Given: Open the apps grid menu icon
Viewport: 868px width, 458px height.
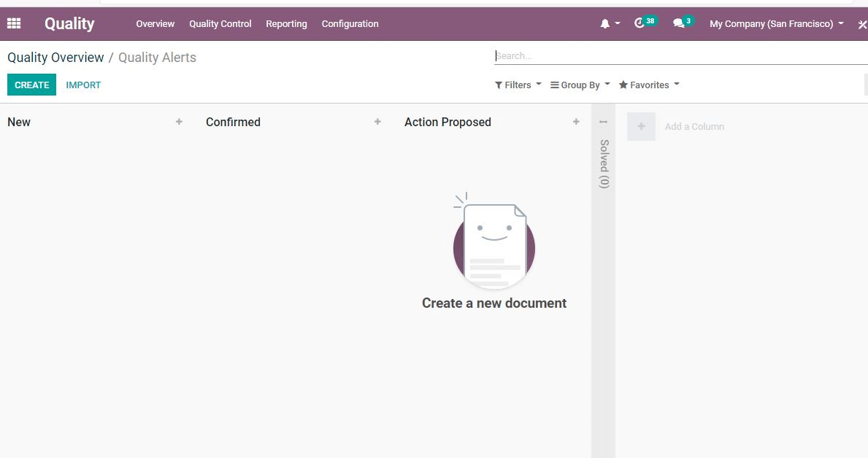Looking at the screenshot, I should 14,23.
